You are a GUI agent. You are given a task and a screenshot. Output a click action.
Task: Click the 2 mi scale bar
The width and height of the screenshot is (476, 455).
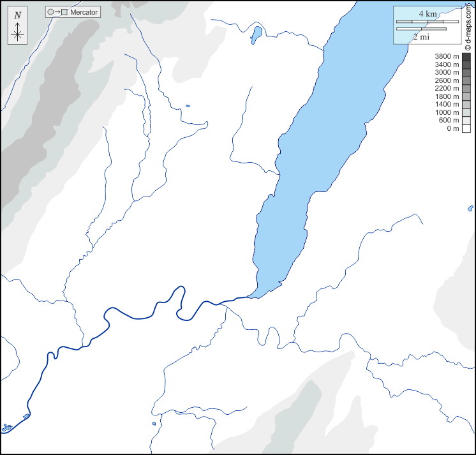421,29
